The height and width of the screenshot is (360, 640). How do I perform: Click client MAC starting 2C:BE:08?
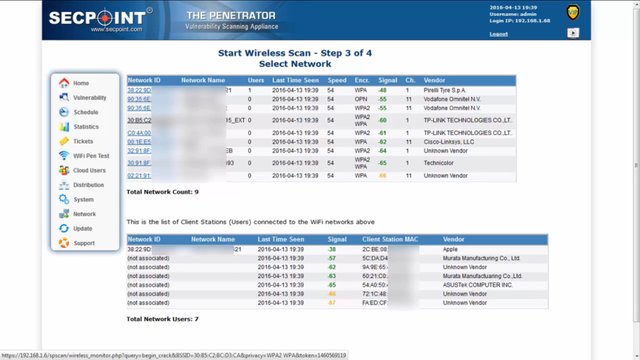click(375, 249)
